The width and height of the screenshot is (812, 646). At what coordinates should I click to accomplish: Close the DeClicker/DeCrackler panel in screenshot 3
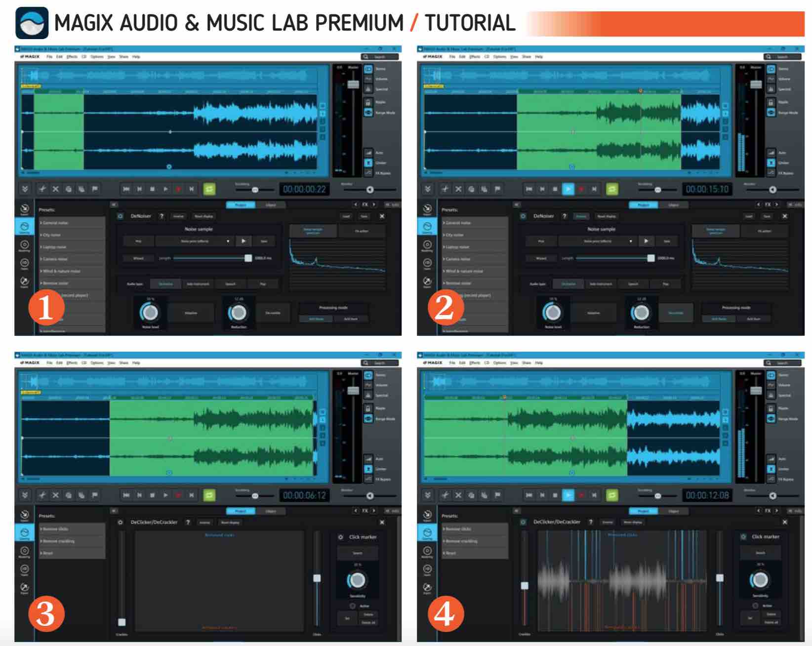click(382, 522)
